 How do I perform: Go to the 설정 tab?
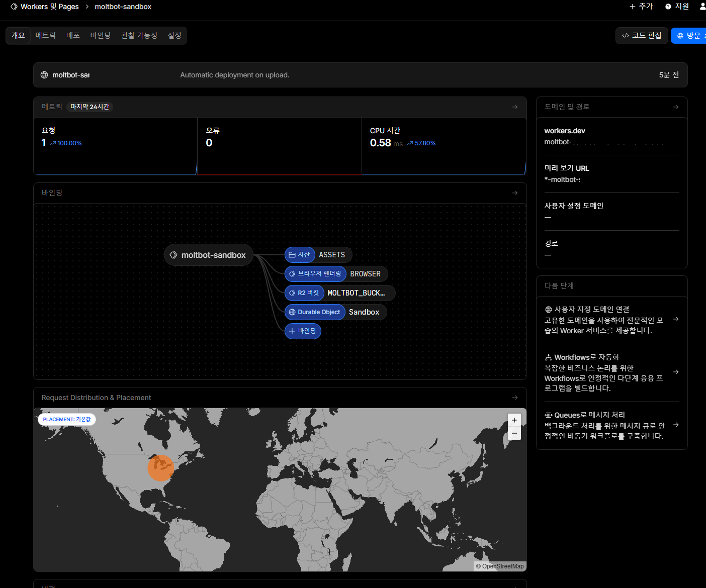(x=174, y=35)
